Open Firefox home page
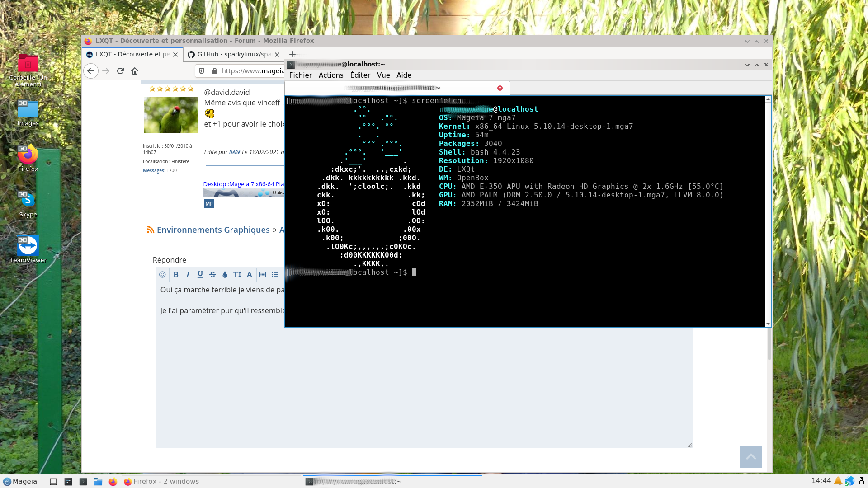The width and height of the screenshot is (868, 488). point(135,71)
